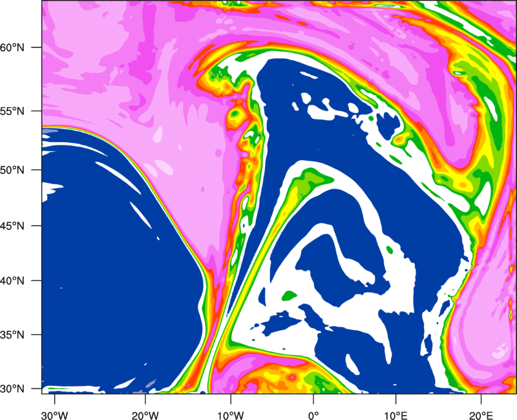Click the 10°E longitude label
Viewport: 517px width, 420px height.
tap(396, 415)
